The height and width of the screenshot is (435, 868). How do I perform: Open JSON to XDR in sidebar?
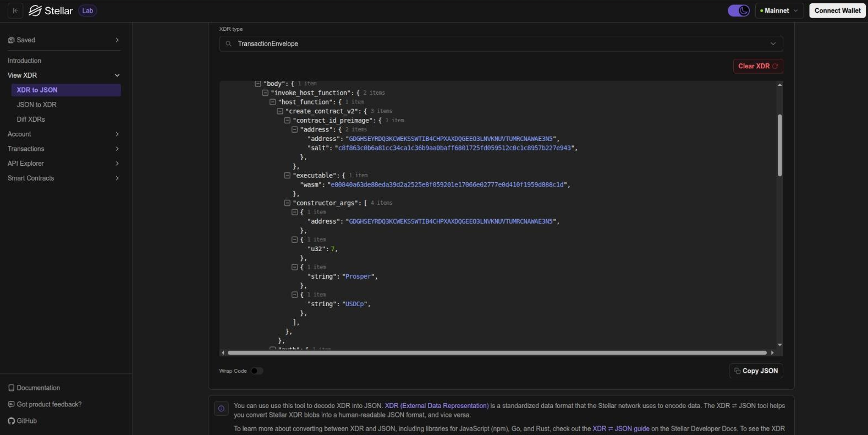coord(37,105)
